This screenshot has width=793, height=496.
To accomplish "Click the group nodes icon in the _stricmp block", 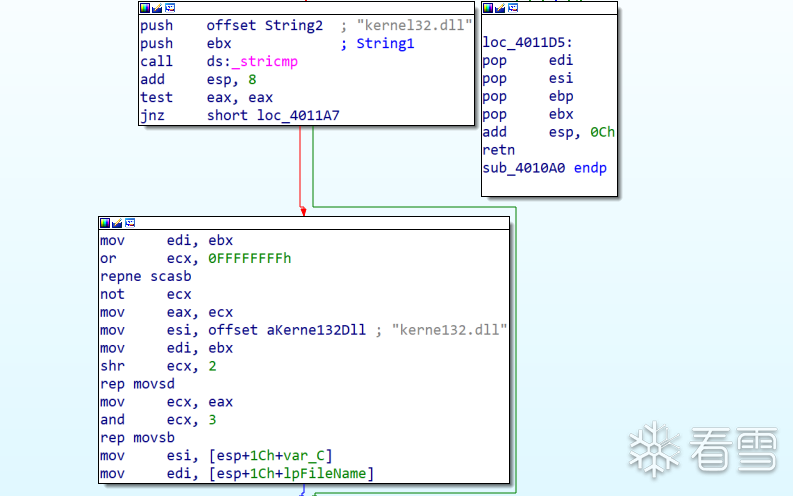I will 170,8.
